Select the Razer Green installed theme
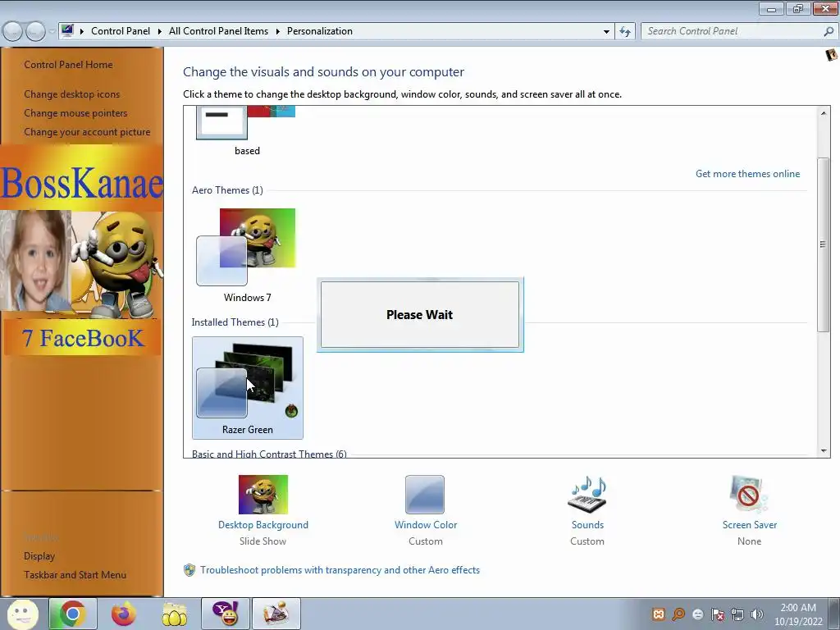This screenshot has height=630, width=840. [248, 388]
